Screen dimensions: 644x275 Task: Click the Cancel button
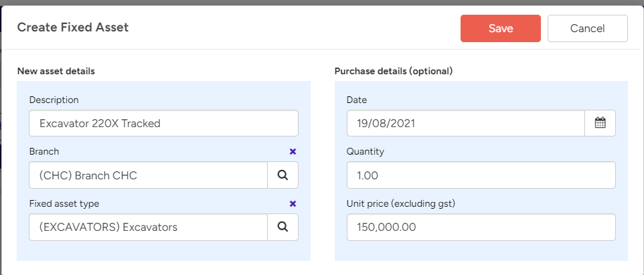tap(587, 28)
